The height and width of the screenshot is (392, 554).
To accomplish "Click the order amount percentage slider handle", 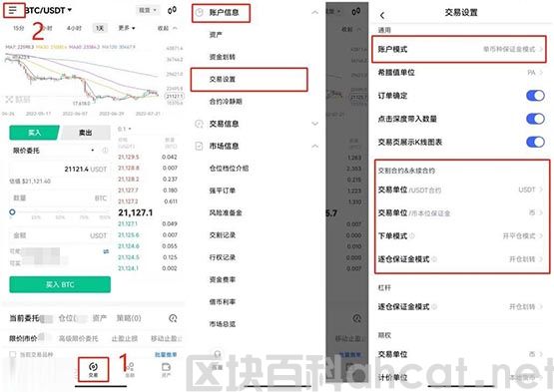I will [x=12, y=211].
